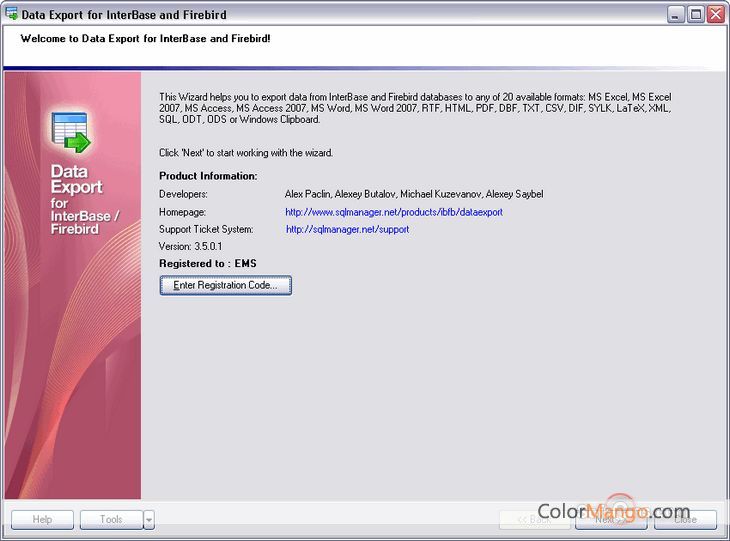The height and width of the screenshot is (541, 730).
Task: Click the 'Welcome to Data Export' header text
Action: point(145,39)
